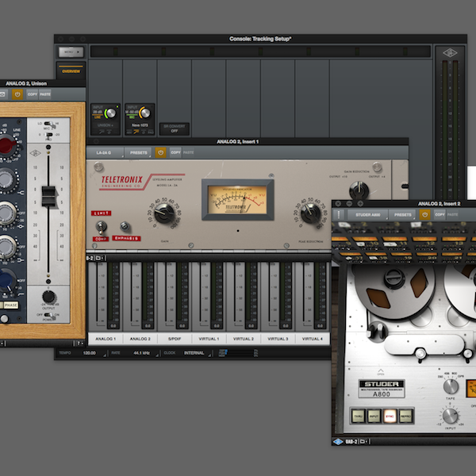This screenshot has width=476, height=476.
Task: Click the Studer THRU path button
Action: 359,416
